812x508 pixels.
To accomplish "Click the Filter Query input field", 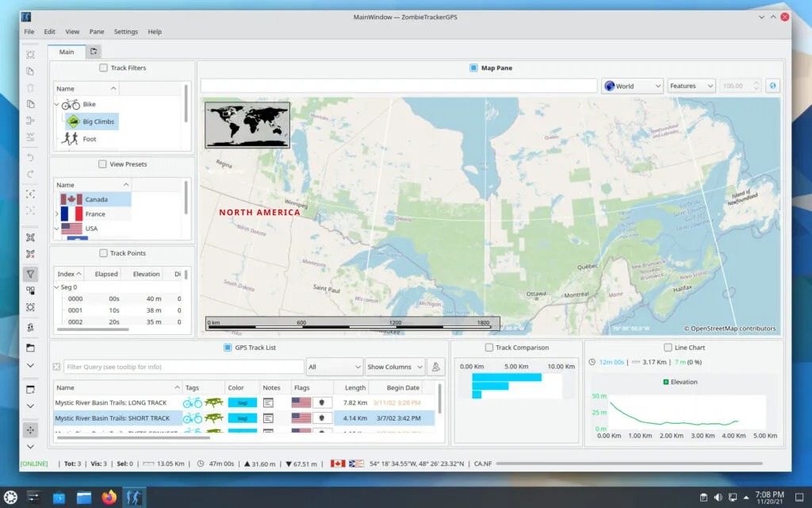I will coord(183,367).
